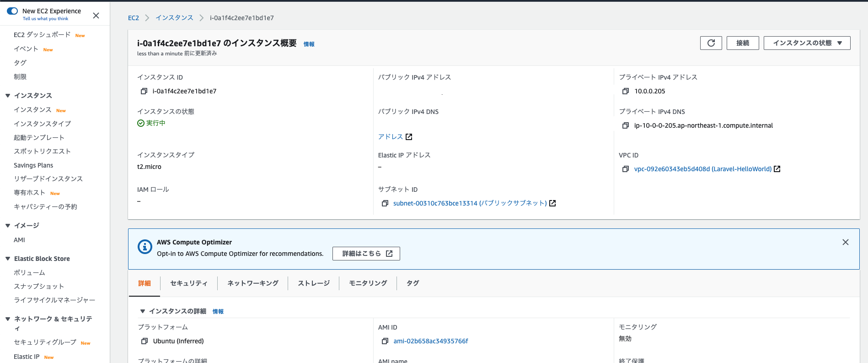Open the subnet-00310c763bce13314 link

[x=470, y=203]
